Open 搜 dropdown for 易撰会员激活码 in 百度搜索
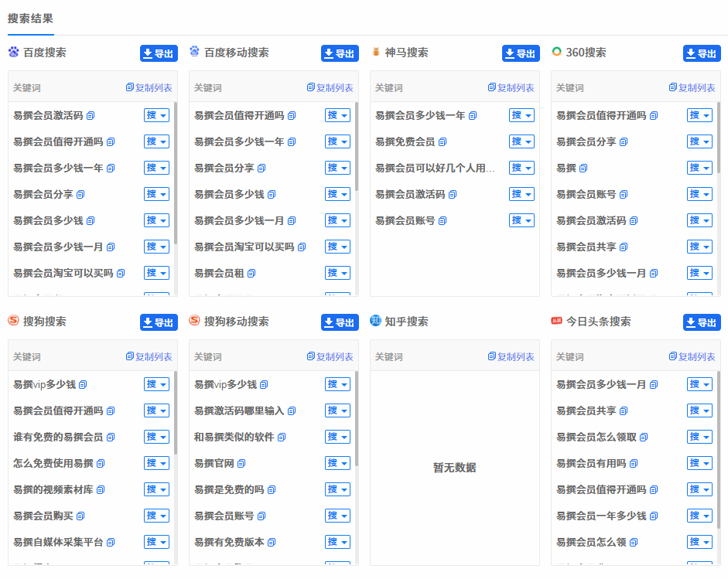Image resolution: width=728 pixels, height=579 pixels. (156, 115)
